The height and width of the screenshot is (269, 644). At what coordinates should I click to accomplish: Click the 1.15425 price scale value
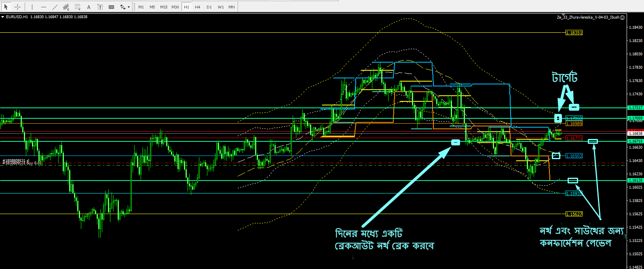coord(636,227)
